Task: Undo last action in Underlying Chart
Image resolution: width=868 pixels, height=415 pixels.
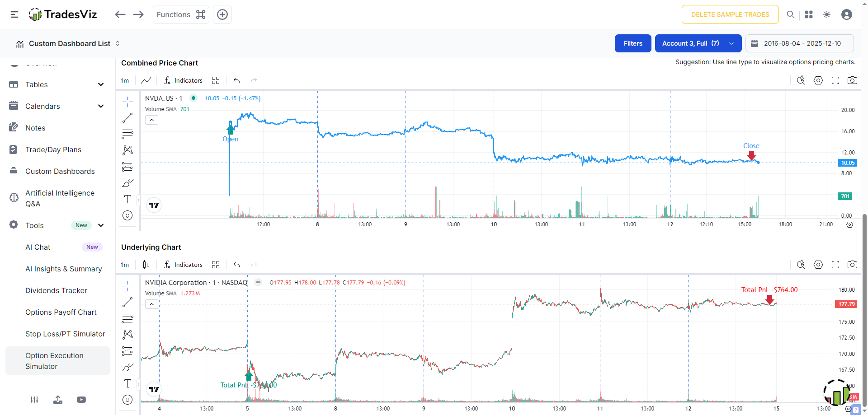Action: pos(236,265)
